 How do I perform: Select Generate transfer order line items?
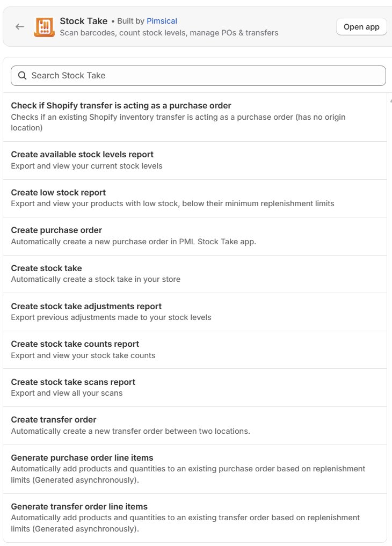[x=195, y=518]
